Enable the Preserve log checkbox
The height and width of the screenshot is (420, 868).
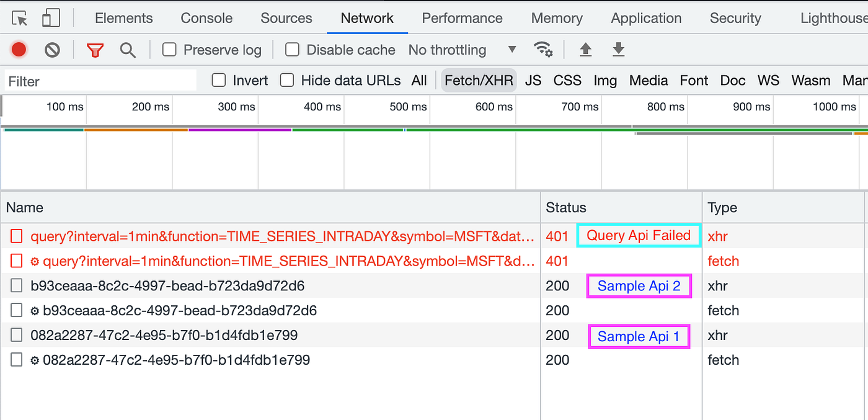[x=169, y=50]
